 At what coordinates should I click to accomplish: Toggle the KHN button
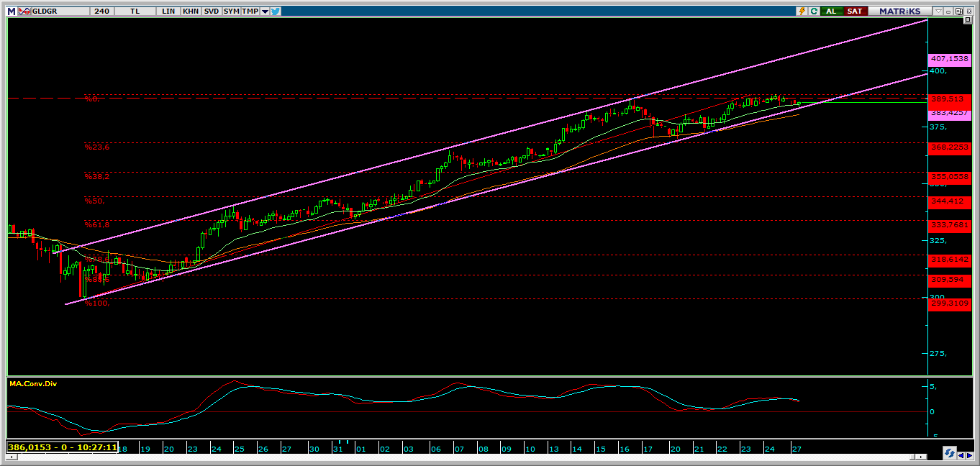pyautogui.click(x=191, y=11)
